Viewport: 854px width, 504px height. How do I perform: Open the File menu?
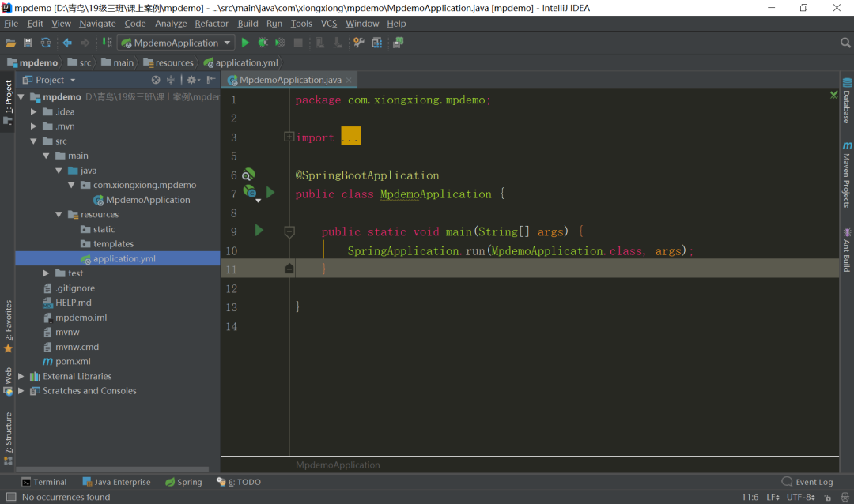11,24
